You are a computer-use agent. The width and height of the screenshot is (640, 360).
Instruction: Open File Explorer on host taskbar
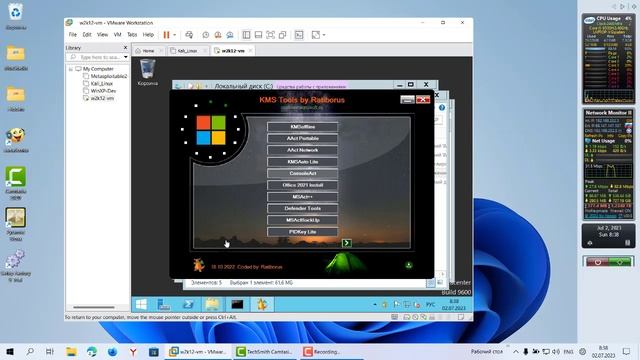(71, 352)
